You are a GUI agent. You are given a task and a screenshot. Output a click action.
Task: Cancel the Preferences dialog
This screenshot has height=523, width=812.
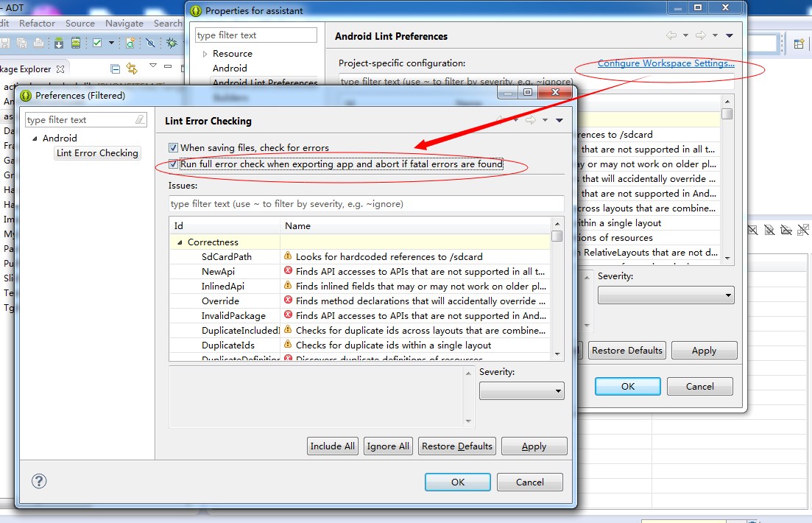click(530, 482)
